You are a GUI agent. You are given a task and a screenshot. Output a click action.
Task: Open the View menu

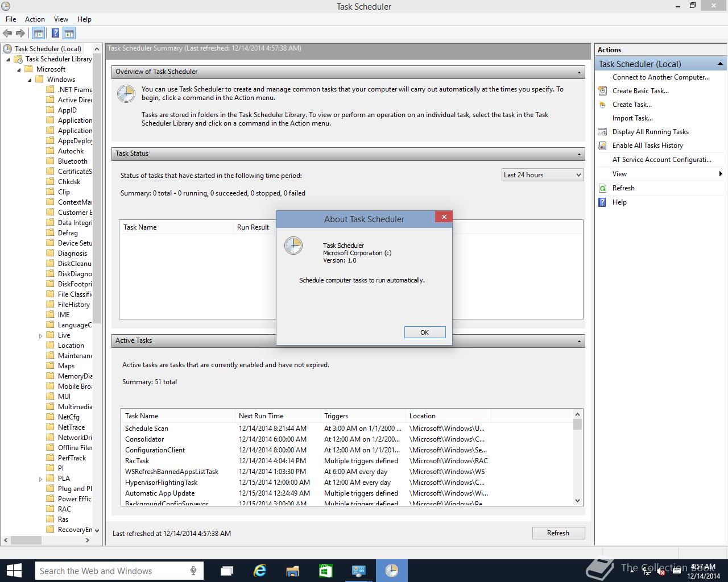61,19
